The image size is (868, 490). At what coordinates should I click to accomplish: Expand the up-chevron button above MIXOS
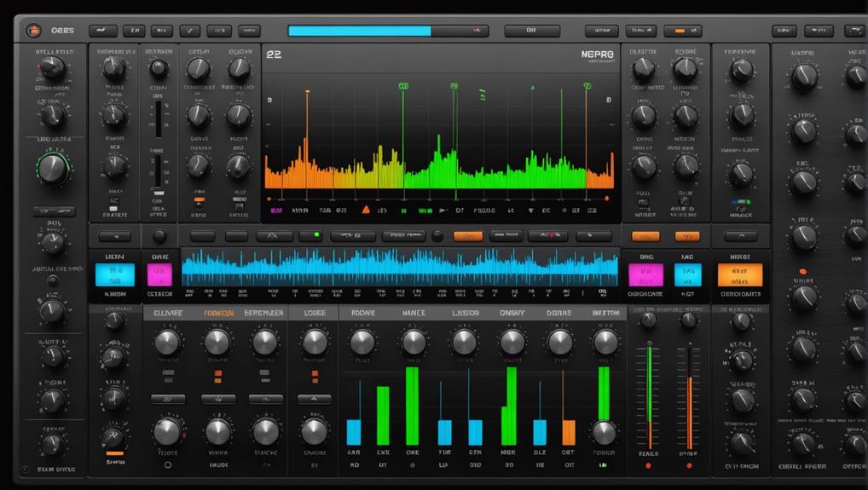pos(741,237)
